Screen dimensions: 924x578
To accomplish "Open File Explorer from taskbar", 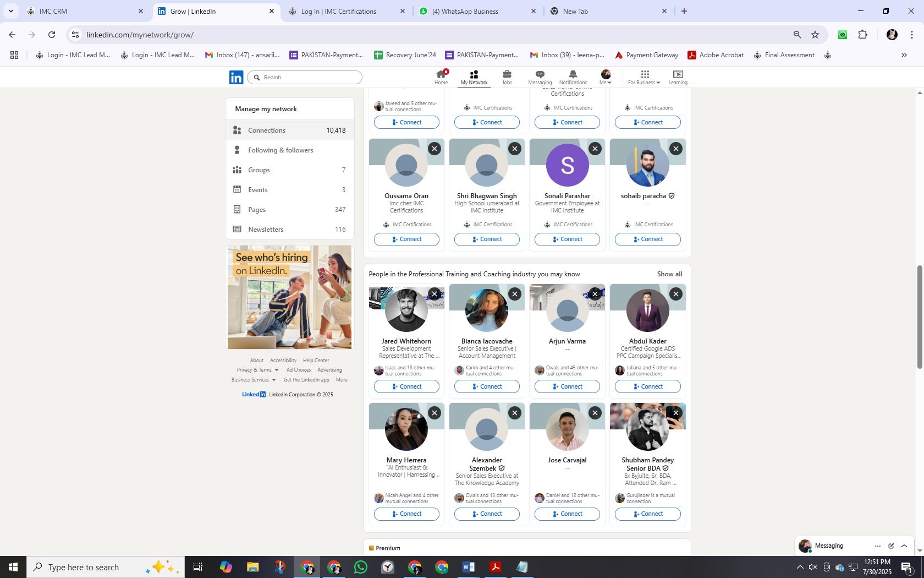I will tap(253, 567).
